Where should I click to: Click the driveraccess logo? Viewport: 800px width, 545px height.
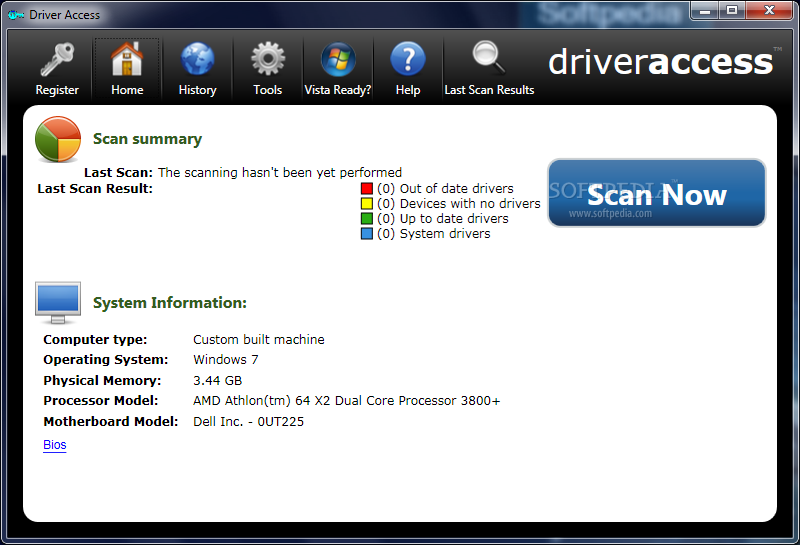pos(664,62)
